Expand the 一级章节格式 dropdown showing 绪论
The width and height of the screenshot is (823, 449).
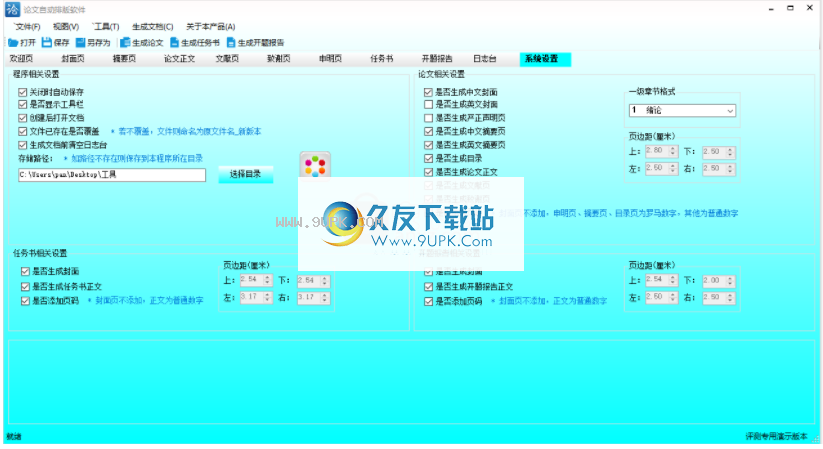[682, 111]
